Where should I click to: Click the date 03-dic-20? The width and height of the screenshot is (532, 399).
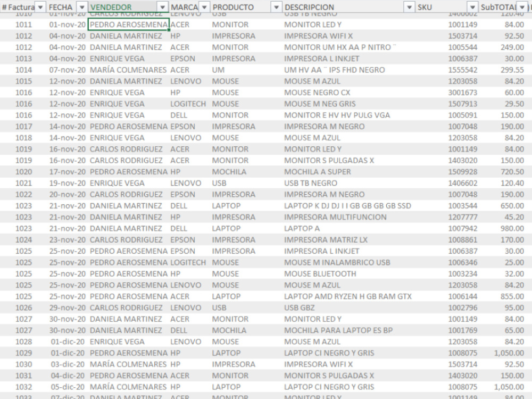(x=67, y=364)
